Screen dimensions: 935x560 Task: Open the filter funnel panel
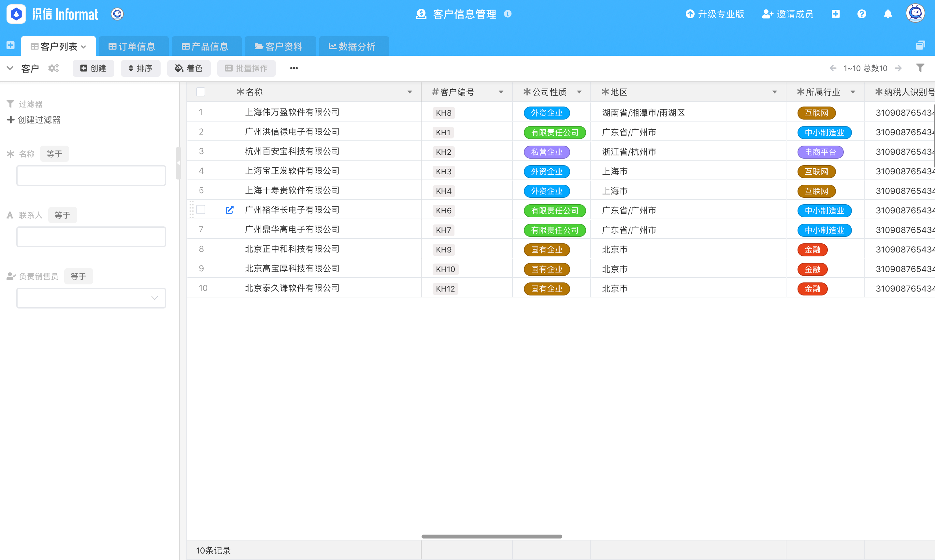pyautogui.click(x=921, y=68)
